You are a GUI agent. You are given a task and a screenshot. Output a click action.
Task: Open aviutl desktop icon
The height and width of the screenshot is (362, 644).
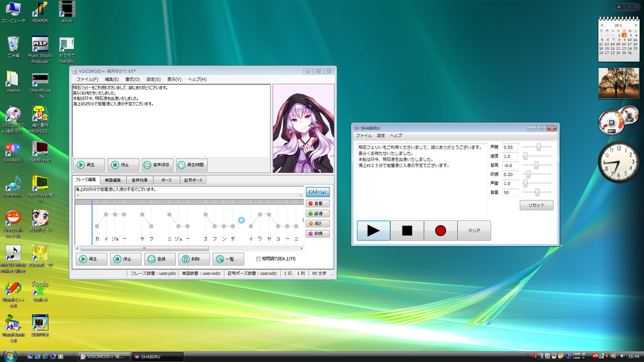[x=67, y=12]
